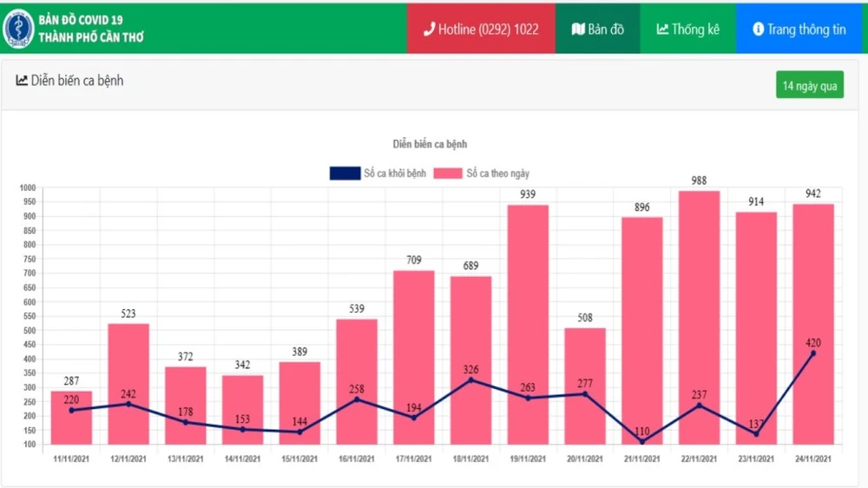
Task: Click the map icon next to Bản đồ
Action: (578, 30)
